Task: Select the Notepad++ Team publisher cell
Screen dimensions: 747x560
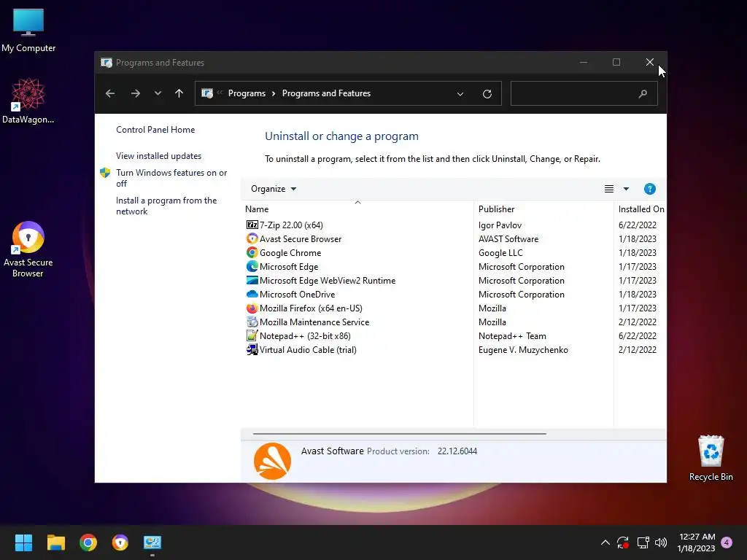Action: (512, 335)
